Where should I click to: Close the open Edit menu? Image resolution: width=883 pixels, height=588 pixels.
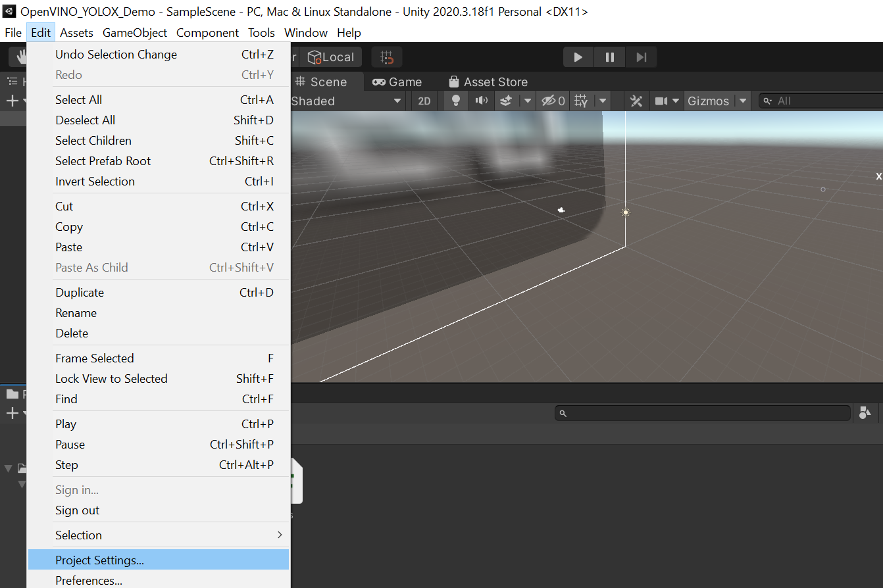(x=41, y=32)
